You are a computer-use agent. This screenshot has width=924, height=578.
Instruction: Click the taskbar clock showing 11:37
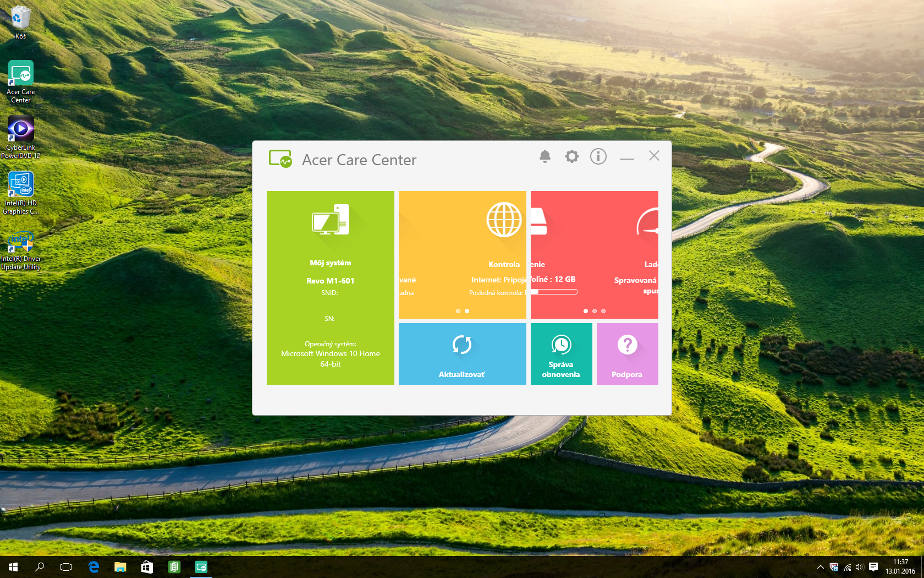pos(900,567)
